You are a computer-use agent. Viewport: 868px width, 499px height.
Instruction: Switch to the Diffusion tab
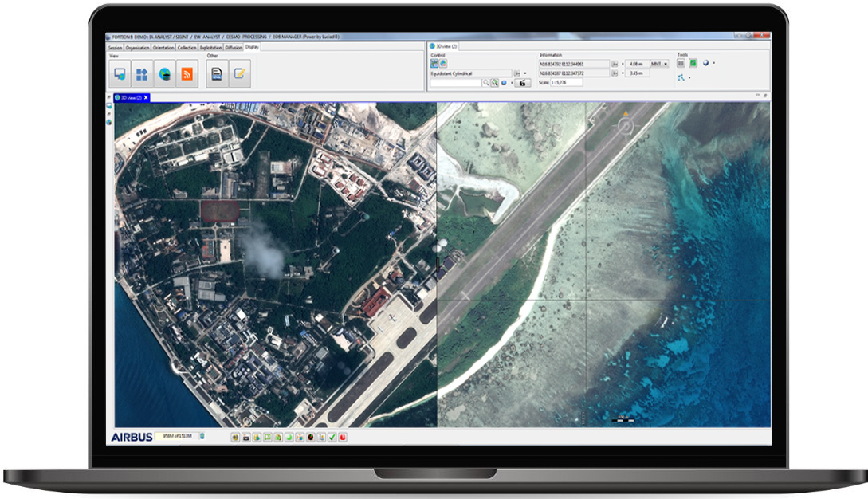click(234, 47)
